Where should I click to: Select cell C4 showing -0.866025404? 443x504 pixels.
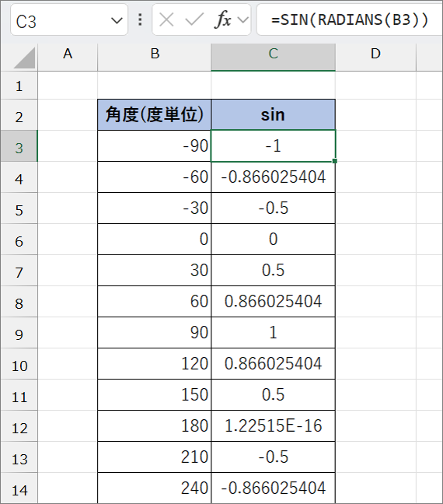tap(273, 177)
